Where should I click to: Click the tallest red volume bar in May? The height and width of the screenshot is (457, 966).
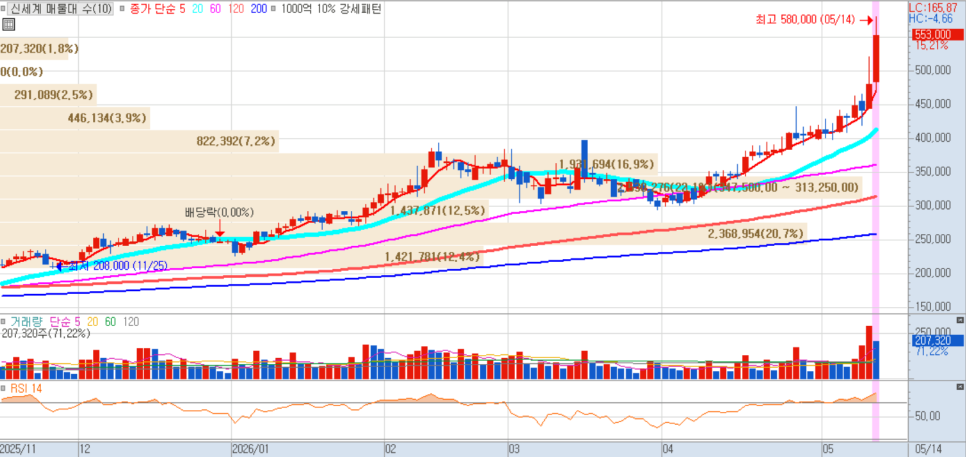coord(869,352)
